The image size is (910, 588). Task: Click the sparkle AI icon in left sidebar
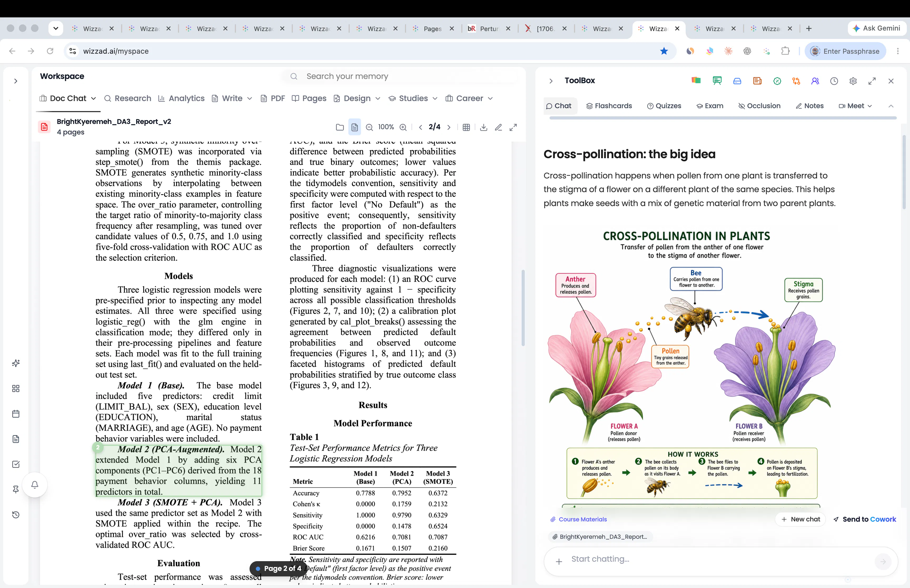(x=16, y=363)
